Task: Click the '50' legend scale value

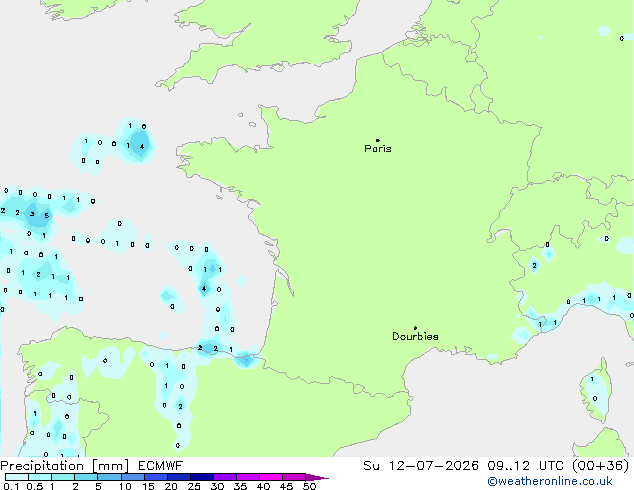Action: tap(310, 486)
